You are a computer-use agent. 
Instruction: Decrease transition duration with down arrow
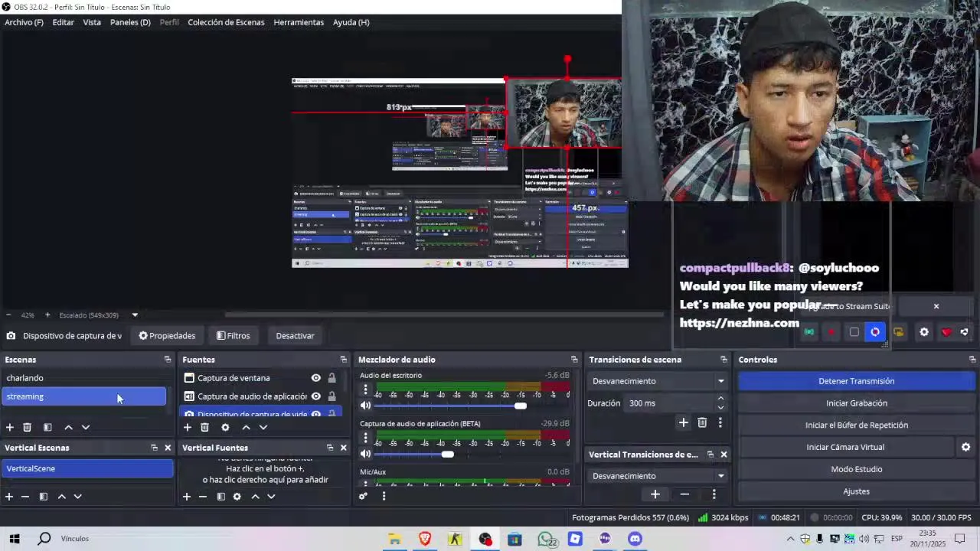click(x=720, y=408)
